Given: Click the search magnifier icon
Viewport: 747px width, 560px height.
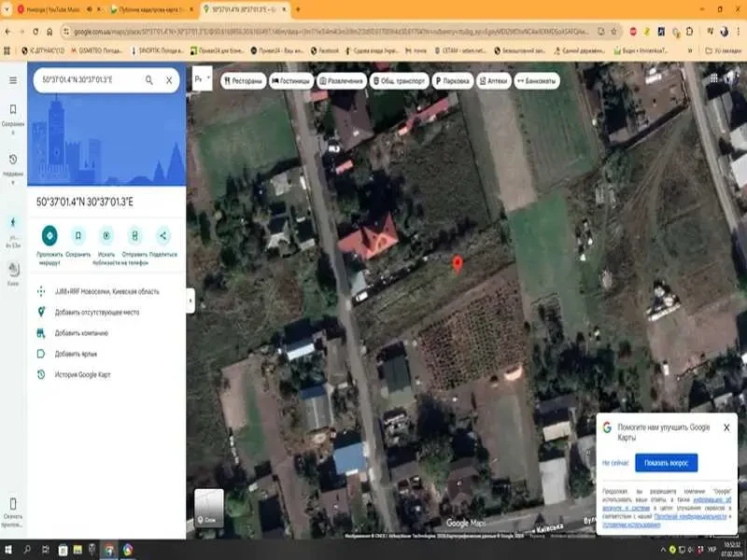Looking at the screenshot, I should click(149, 80).
